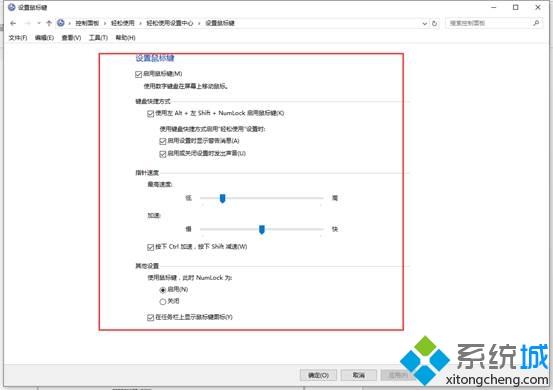Go back with the Back arrow
The image size is (553, 390).
[13, 23]
